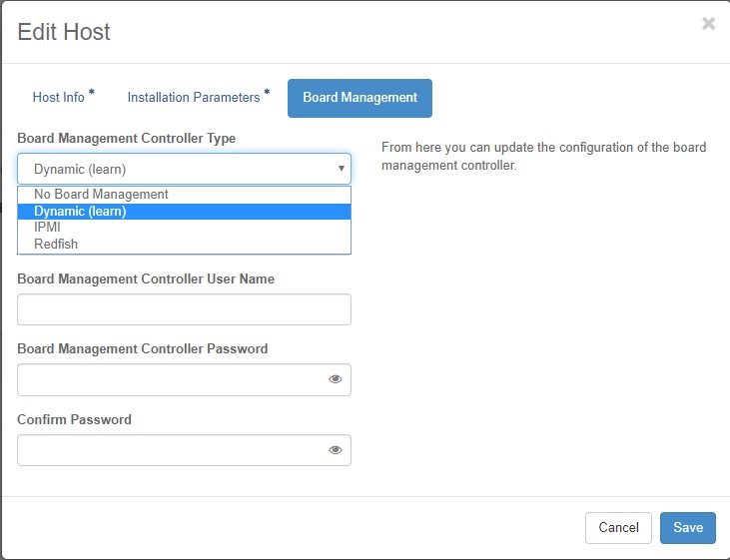
Task: Open the Installation Parameters tab
Action: coord(194,98)
